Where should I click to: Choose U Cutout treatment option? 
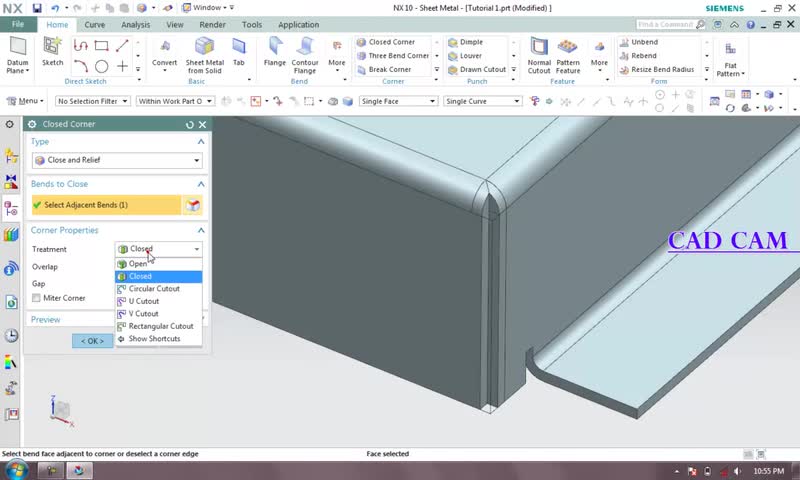point(159,301)
